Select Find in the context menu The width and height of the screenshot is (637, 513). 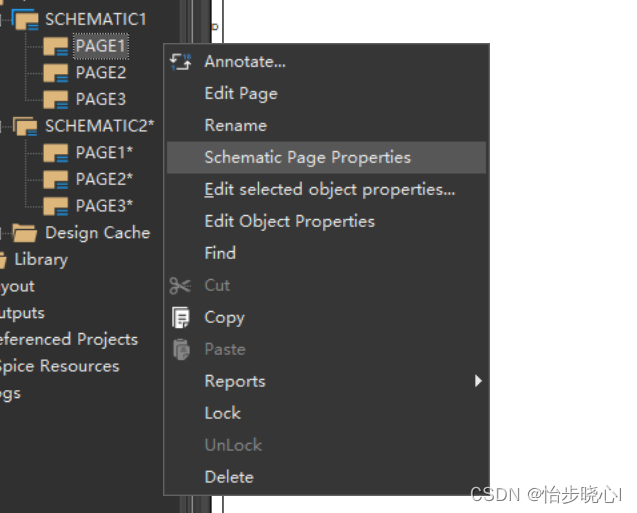tap(220, 253)
